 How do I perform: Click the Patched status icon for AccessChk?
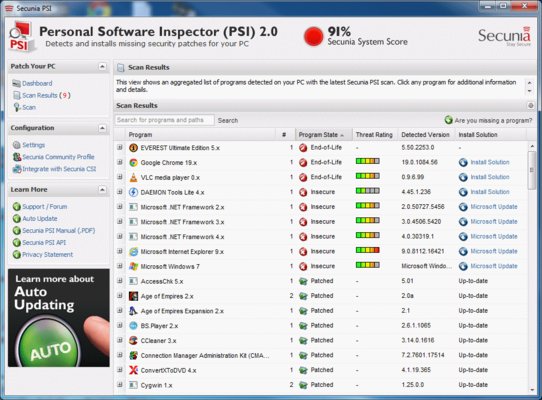[x=303, y=281]
